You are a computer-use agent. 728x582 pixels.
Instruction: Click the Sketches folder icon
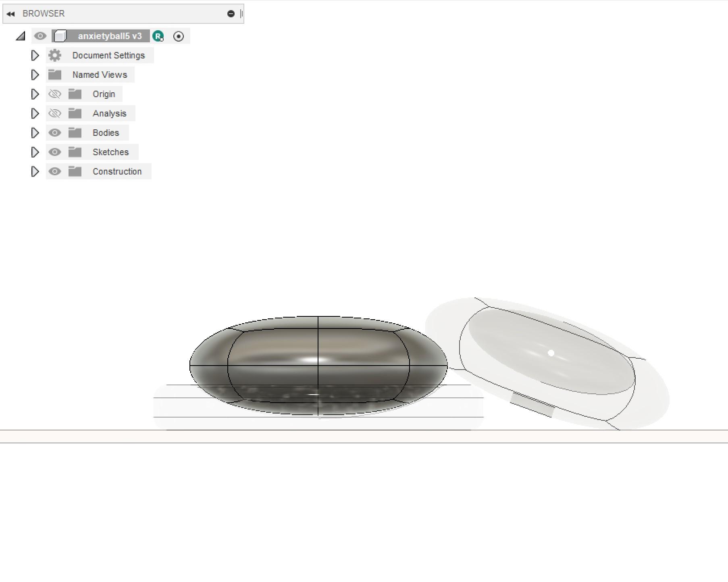click(x=75, y=152)
